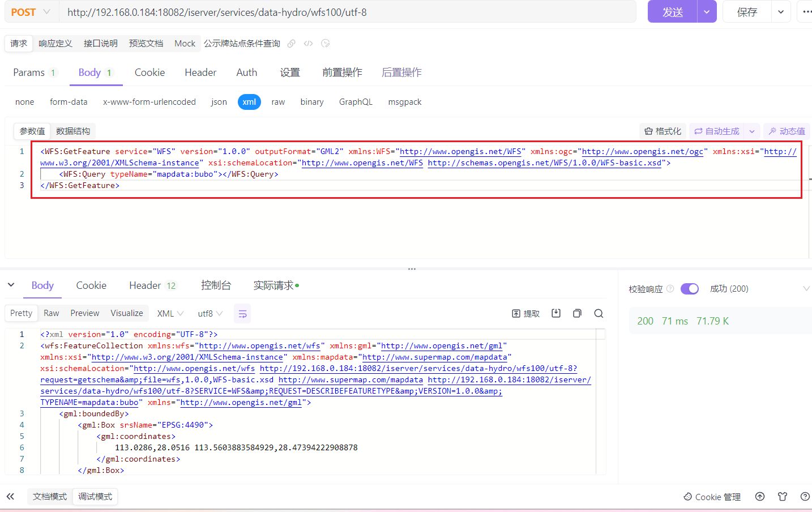Collapse the sidebar with the double-chevron icon
The height and width of the screenshot is (512, 812).
pyautogui.click(x=11, y=496)
